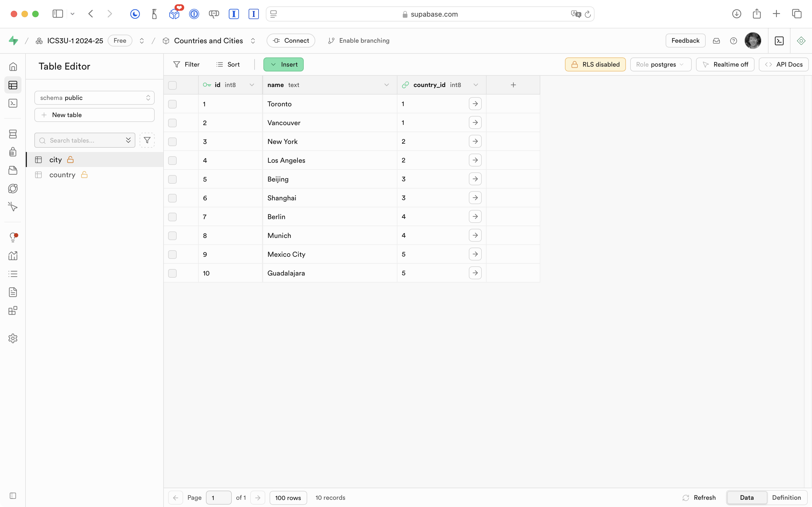Open the Database section icon in sidebar
The height and width of the screenshot is (507, 812).
(13, 134)
